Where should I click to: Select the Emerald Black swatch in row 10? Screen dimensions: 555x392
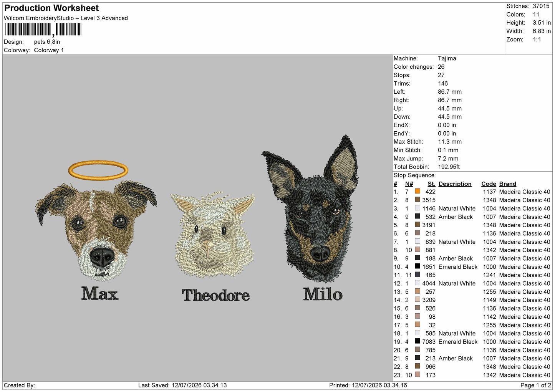tap(417, 266)
